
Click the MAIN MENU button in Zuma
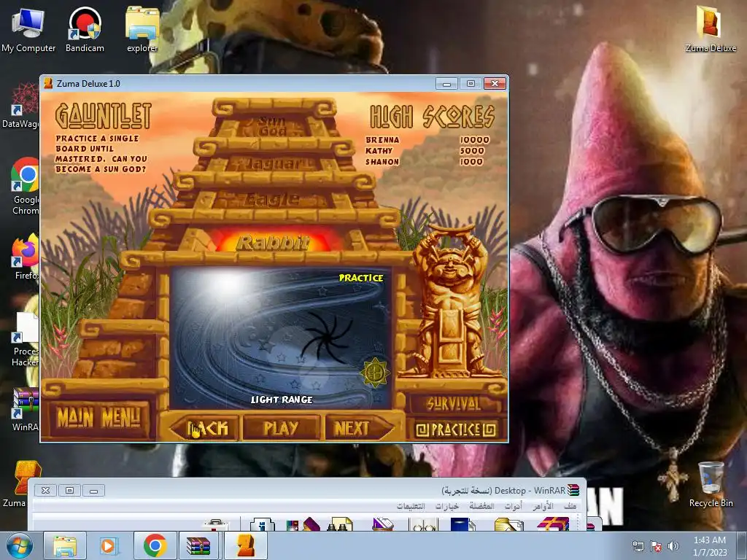99,418
